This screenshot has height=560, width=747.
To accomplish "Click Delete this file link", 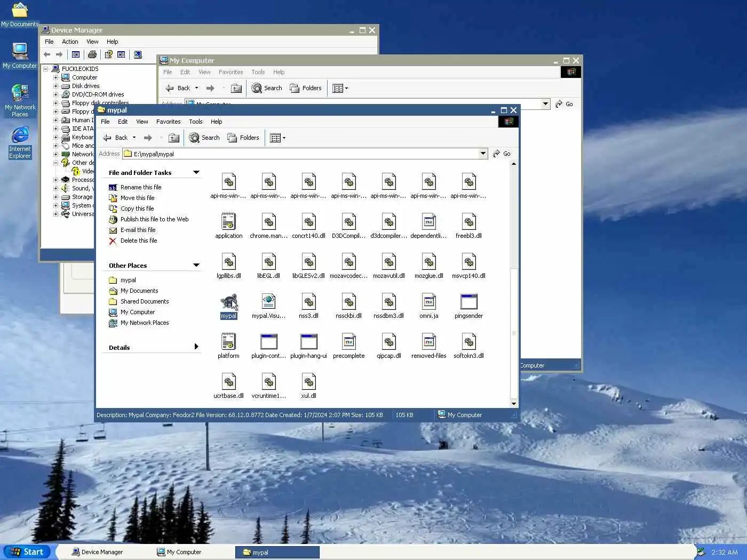I will click(x=139, y=241).
